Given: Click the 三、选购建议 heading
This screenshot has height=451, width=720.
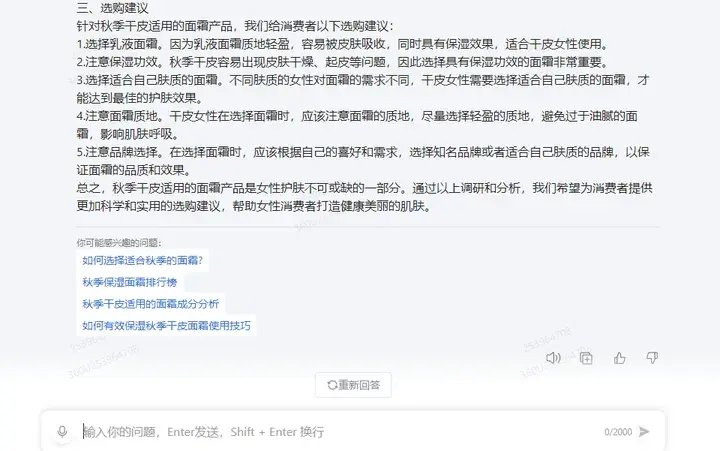Looking at the screenshot, I should point(112,8).
